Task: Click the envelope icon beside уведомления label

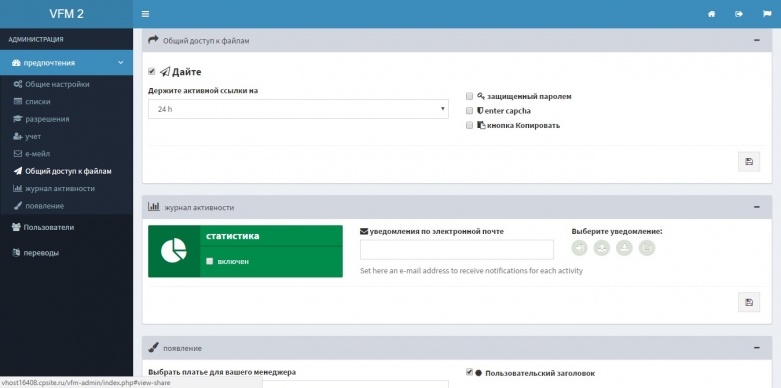Action: pos(364,231)
